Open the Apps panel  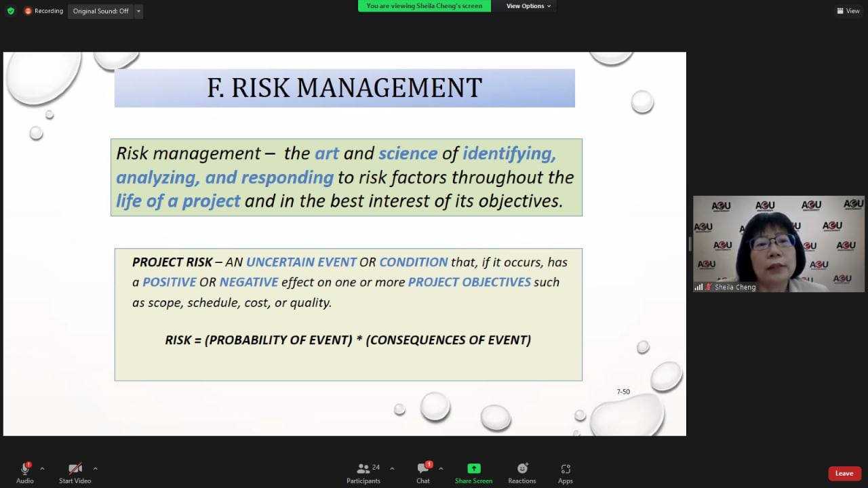click(566, 472)
